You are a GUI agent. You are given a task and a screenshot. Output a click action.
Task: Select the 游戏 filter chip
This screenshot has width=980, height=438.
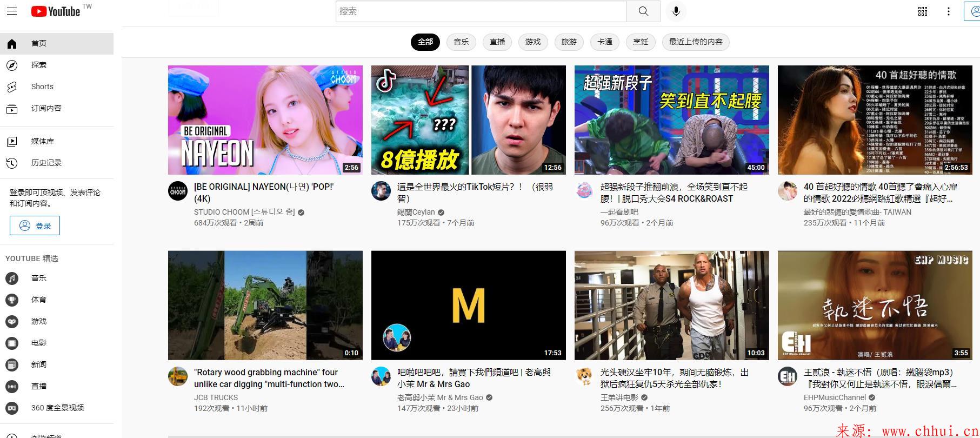tap(533, 42)
